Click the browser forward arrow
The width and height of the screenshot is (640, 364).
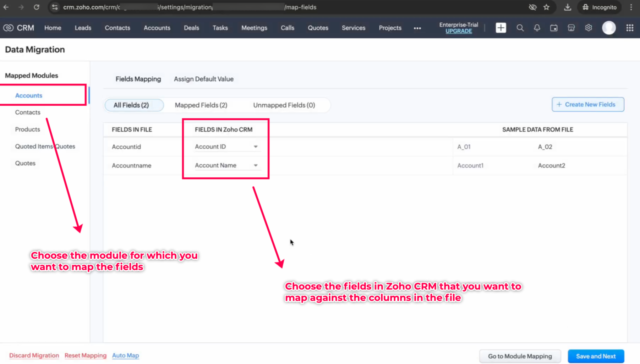21,7
